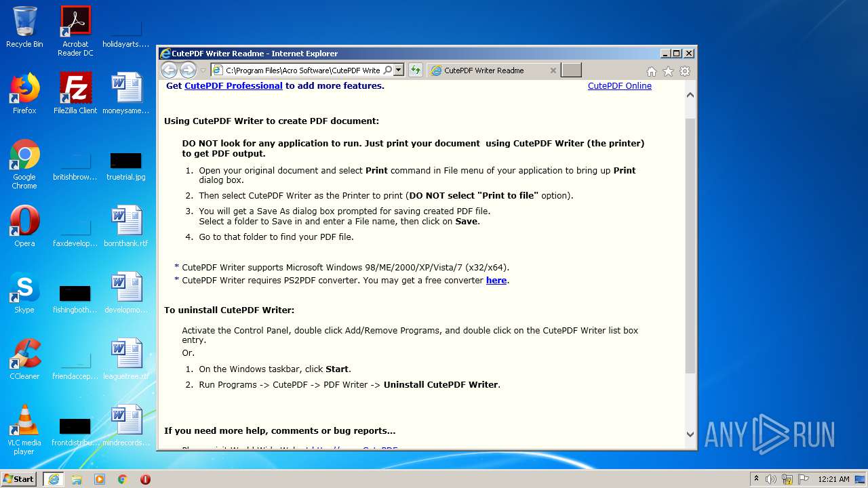Open Windows Explorer from taskbar

tap(77, 479)
